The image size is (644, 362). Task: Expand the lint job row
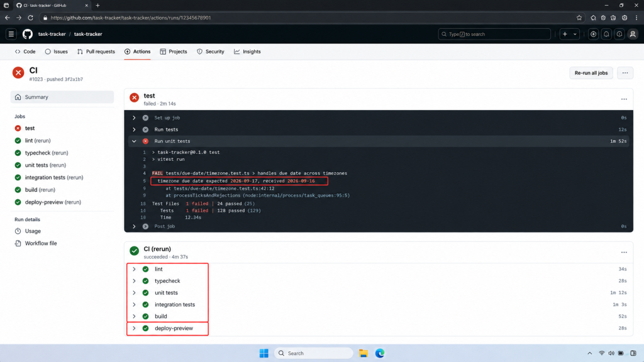pyautogui.click(x=134, y=269)
